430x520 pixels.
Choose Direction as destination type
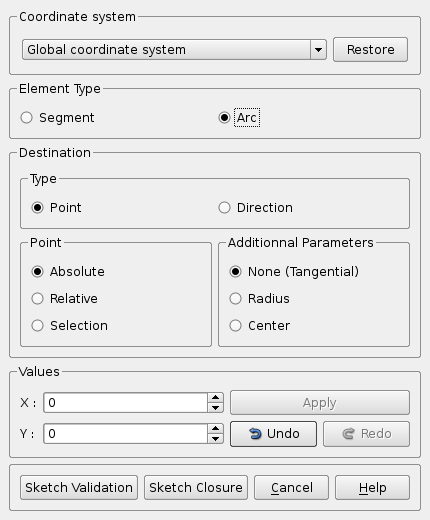255,208
